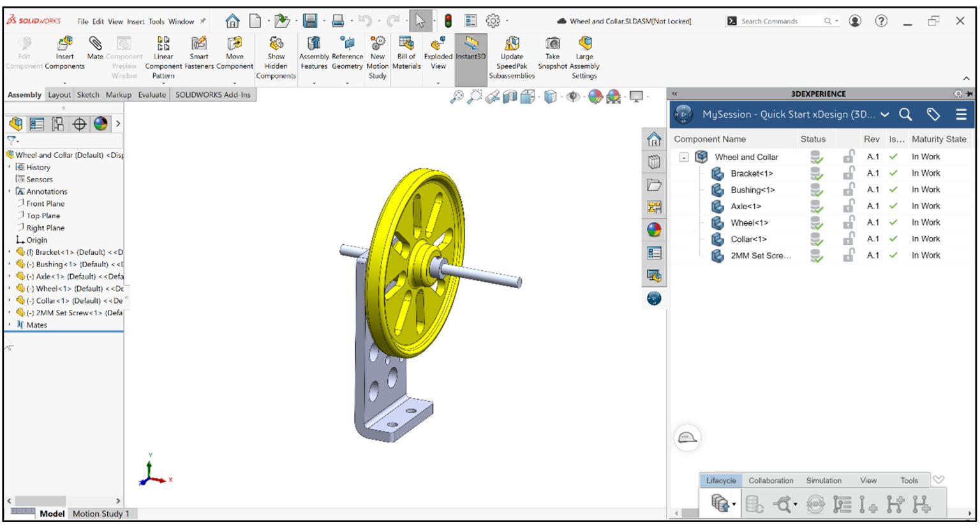Launch the Smart Fasteners tool
Viewport: 980px width, 526px height.
click(198, 51)
